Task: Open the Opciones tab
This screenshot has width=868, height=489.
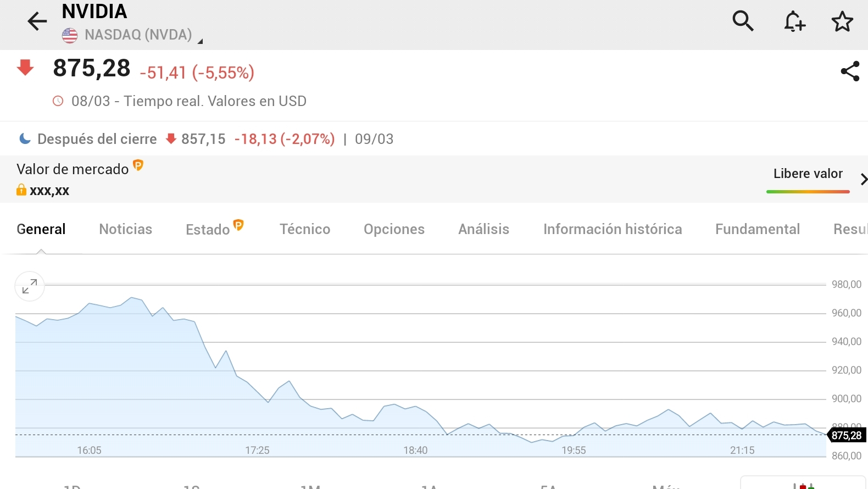Action: tap(394, 230)
